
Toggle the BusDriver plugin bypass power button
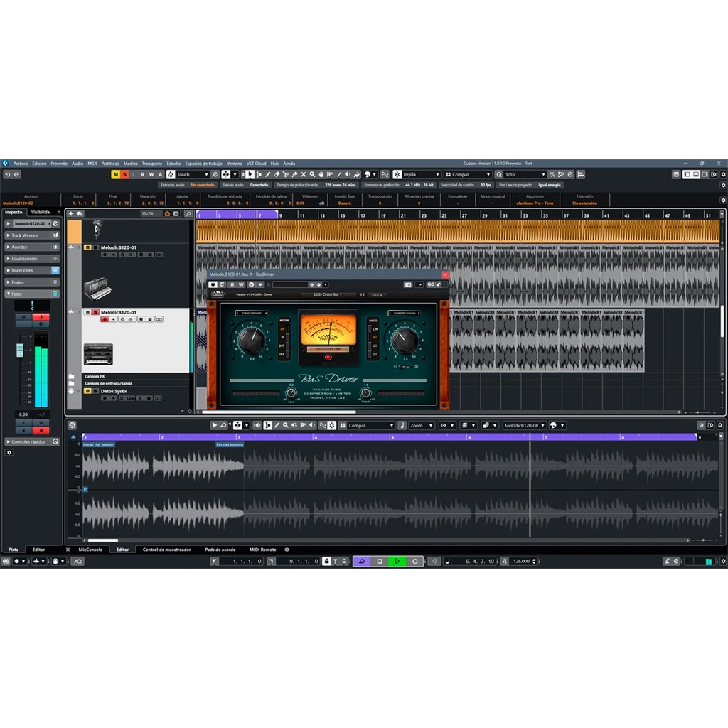(213, 284)
